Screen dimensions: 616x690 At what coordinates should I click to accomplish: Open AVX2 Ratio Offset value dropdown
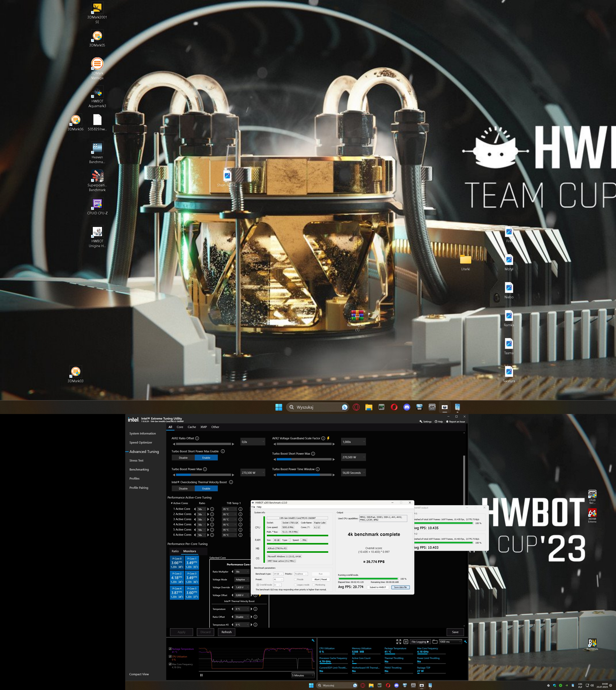pyautogui.click(x=252, y=442)
